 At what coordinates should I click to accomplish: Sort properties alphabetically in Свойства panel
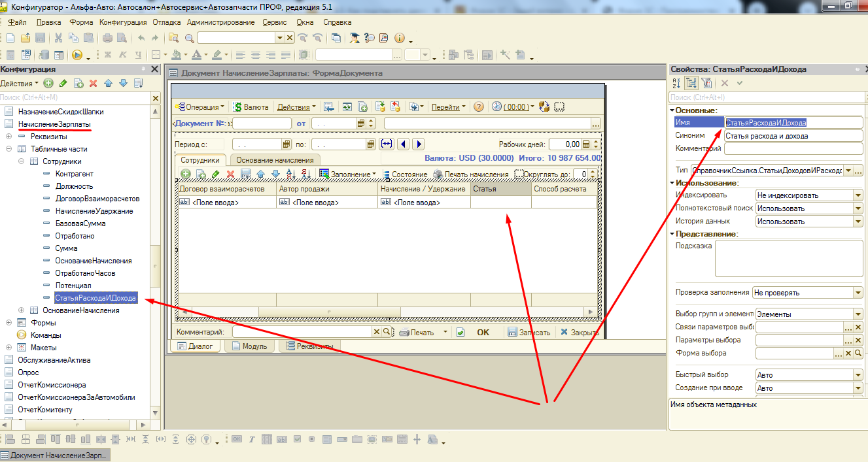[x=676, y=83]
